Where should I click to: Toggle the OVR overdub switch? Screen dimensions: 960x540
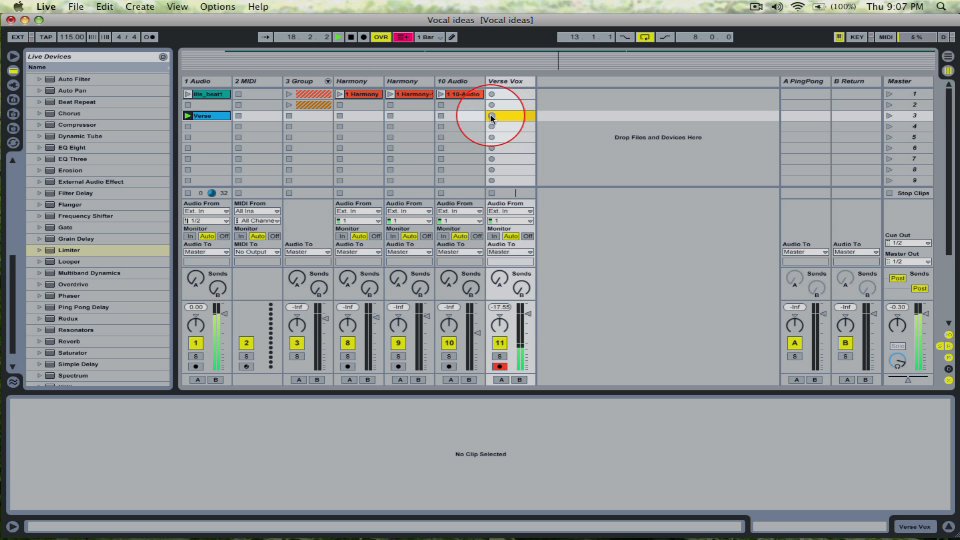[x=381, y=37]
